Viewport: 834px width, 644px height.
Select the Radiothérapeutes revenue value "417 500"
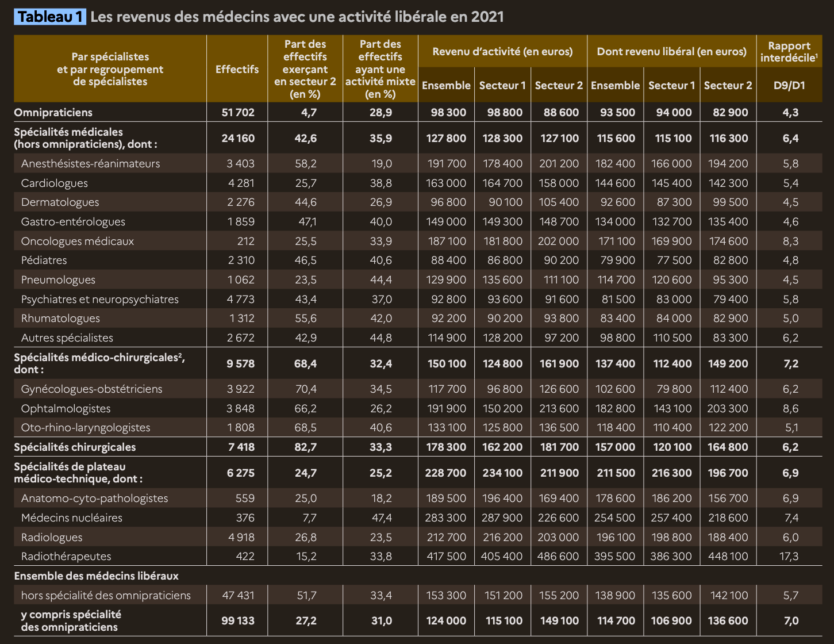click(446, 556)
